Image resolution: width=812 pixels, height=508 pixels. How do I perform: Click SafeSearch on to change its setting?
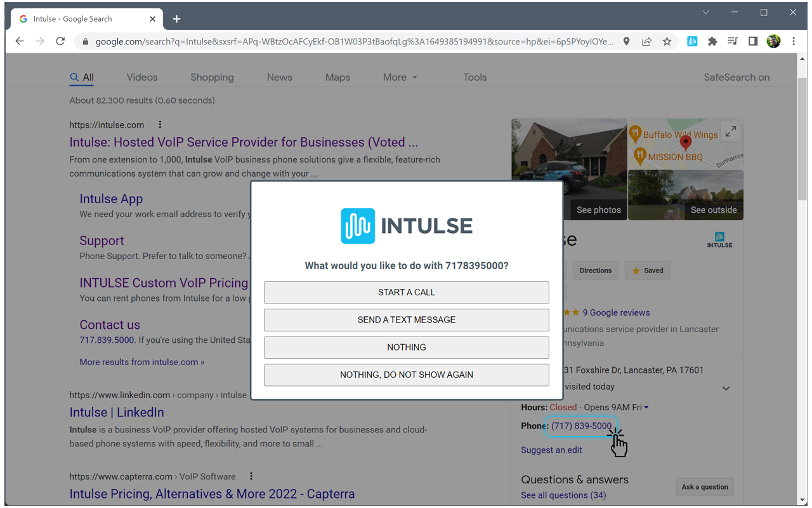click(x=737, y=77)
